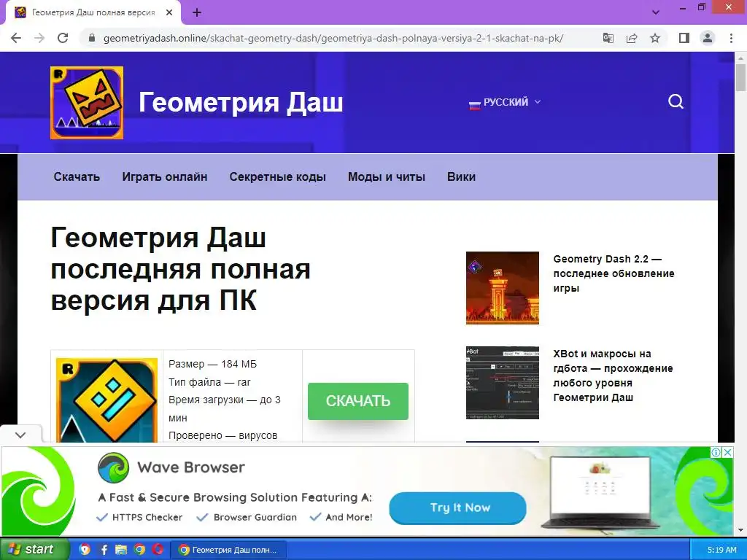Open Geometry Dash 2.2 update thumbnail
The height and width of the screenshot is (560, 747).
[x=503, y=288]
